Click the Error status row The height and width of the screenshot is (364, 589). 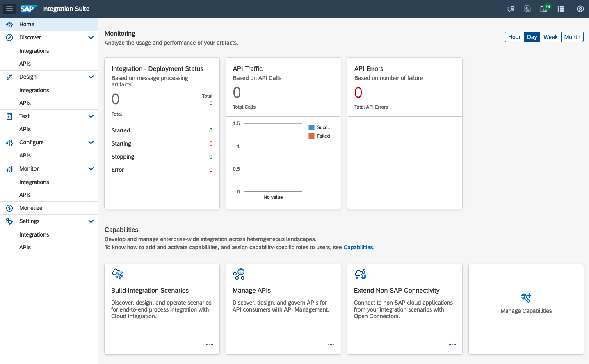click(x=162, y=170)
